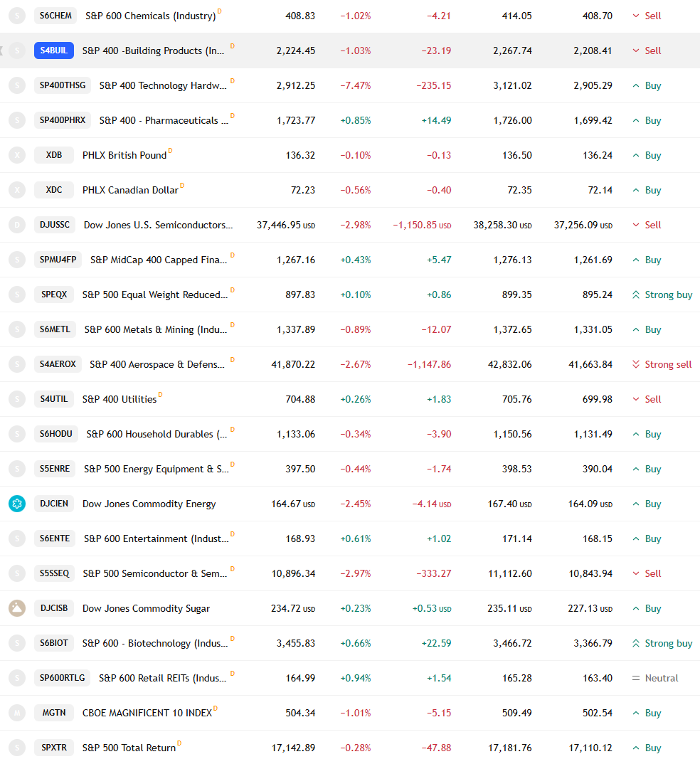Click the Strong buy double-arrow icon for SPEQX
700x764 pixels.
point(636,295)
